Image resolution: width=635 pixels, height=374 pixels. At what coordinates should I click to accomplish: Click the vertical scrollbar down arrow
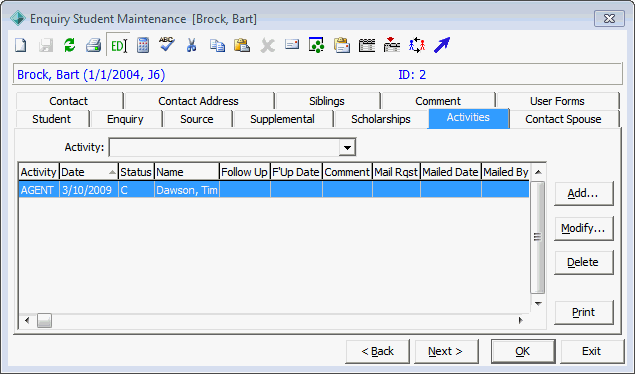[x=538, y=304]
